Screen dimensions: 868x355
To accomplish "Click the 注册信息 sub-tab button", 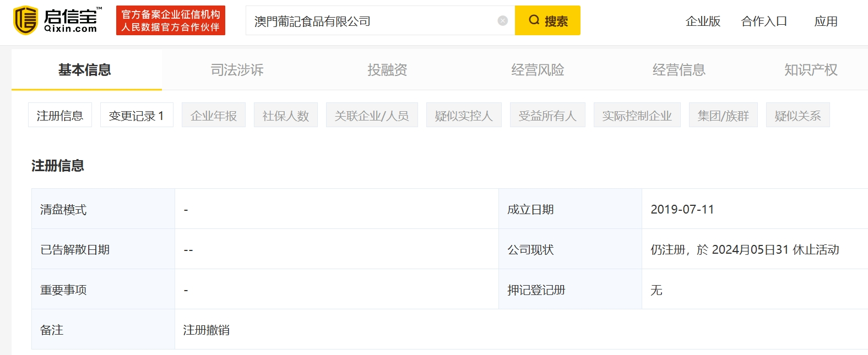I will tap(60, 116).
